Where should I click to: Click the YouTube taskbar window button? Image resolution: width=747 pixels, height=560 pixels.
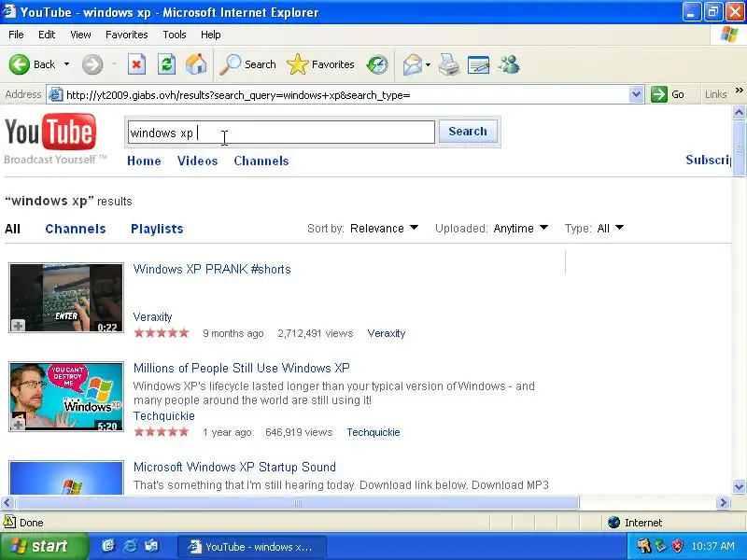click(x=252, y=547)
